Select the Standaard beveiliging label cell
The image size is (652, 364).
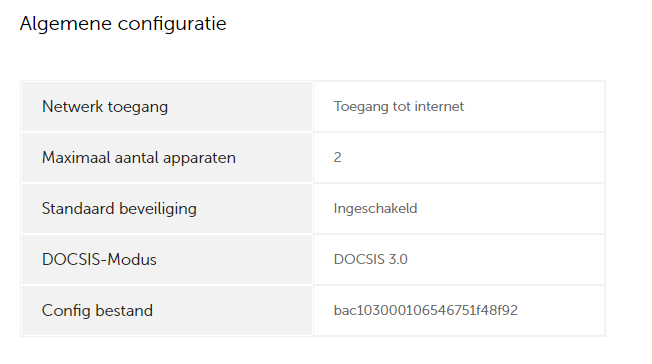coord(167,209)
